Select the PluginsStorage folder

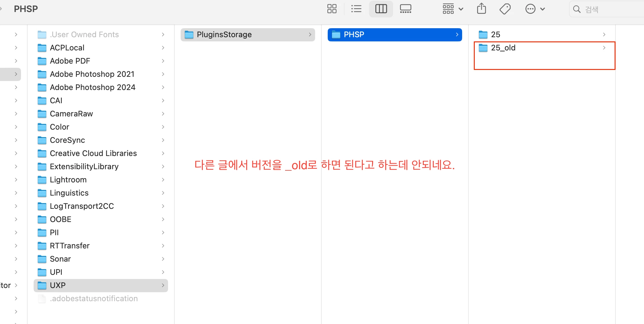point(224,34)
